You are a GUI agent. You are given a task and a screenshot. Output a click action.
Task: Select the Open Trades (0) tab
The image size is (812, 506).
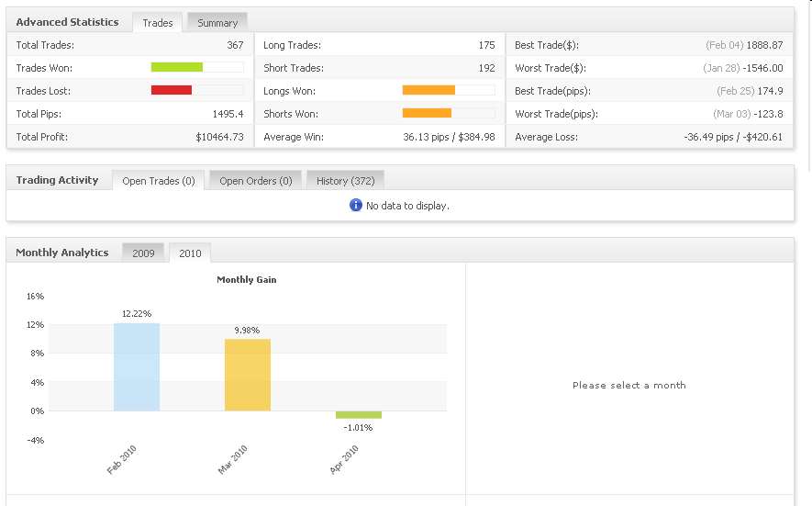pyautogui.click(x=158, y=181)
